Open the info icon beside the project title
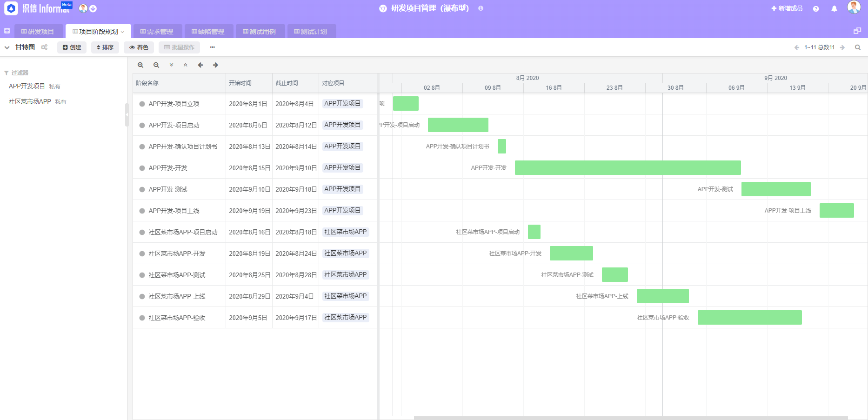Viewport: 868px width, 420px height. click(x=481, y=8)
